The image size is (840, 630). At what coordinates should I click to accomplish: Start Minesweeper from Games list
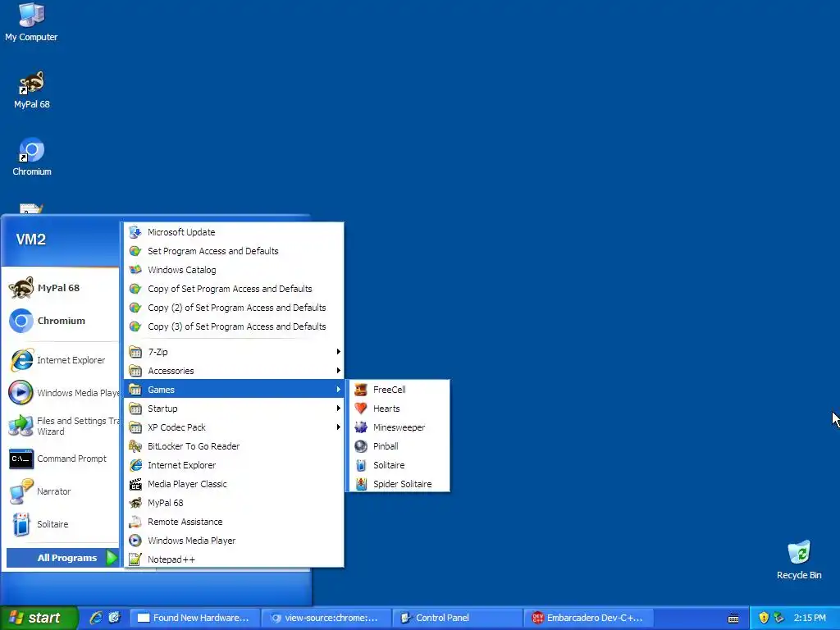(x=399, y=427)
